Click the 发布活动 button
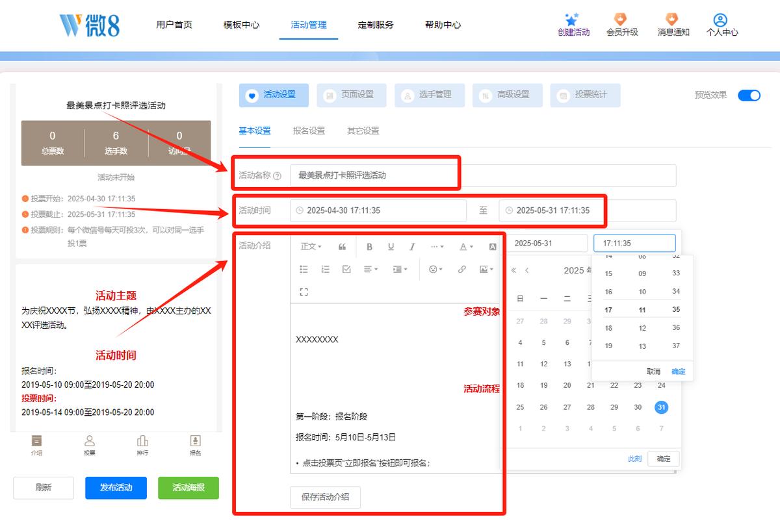Screen dimensions: 780x532 (x=116, y=488)
